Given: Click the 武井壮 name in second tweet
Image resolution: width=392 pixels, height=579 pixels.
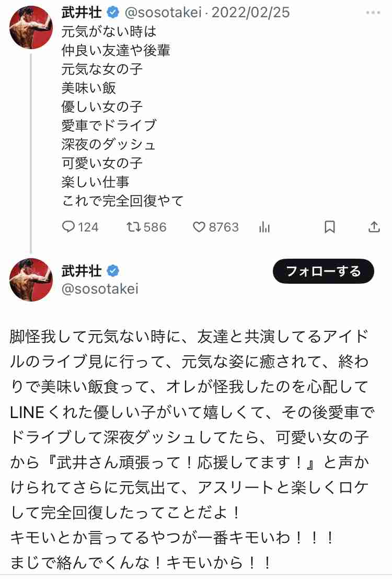Looking at the screenshot, I should [82, 271].
